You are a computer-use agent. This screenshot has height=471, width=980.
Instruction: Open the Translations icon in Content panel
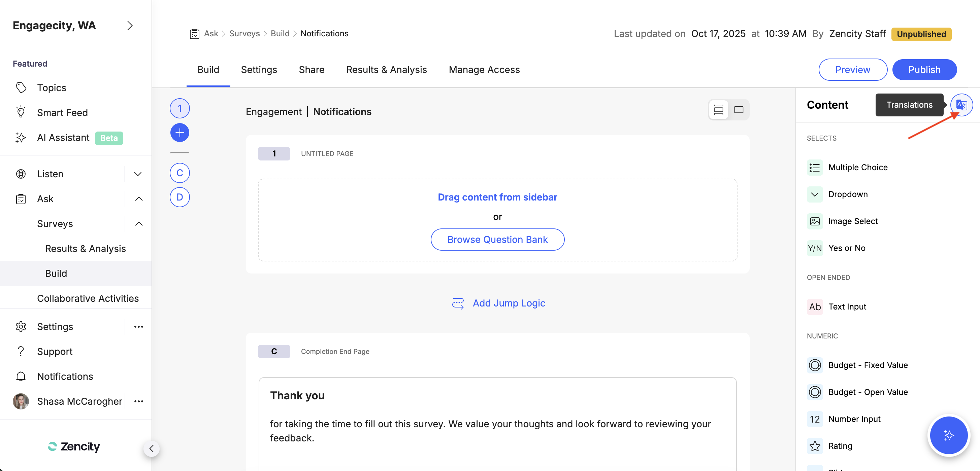[x=961, y=105]
